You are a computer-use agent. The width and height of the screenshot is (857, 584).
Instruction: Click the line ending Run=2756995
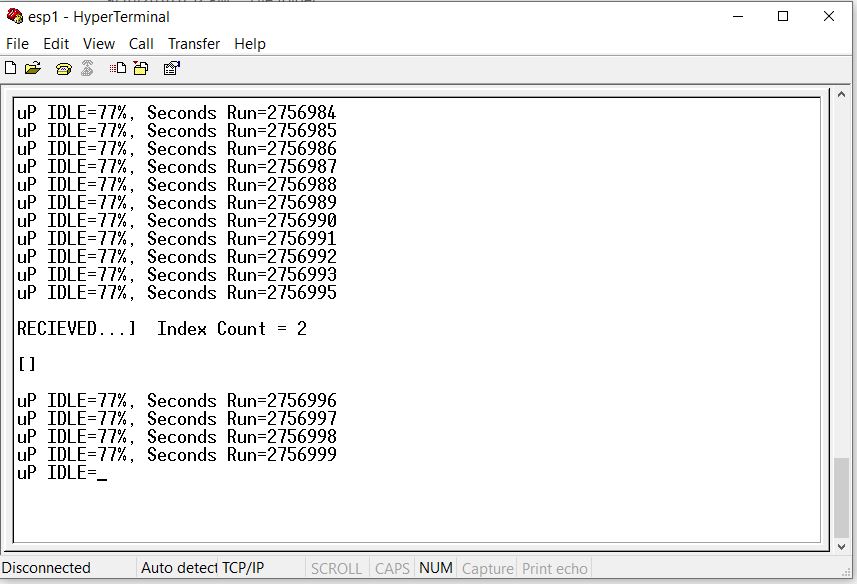[177, 293]
